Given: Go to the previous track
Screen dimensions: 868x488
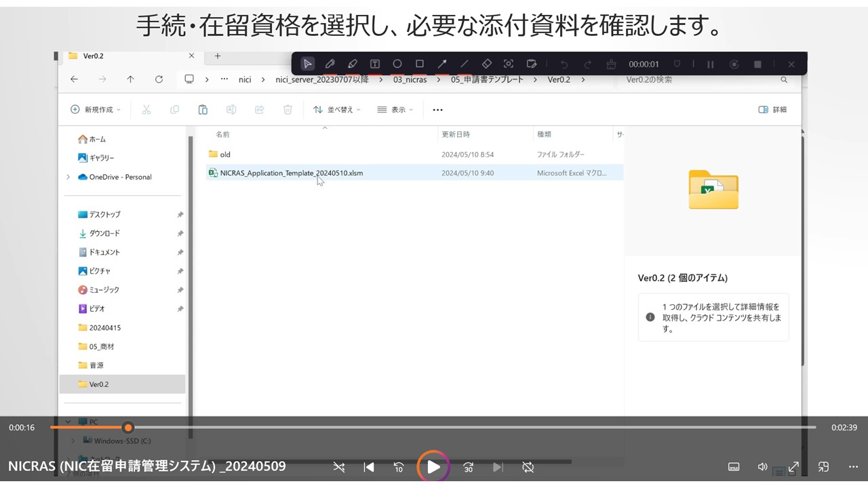Looking at the screenshot, I should click(369, 467).
